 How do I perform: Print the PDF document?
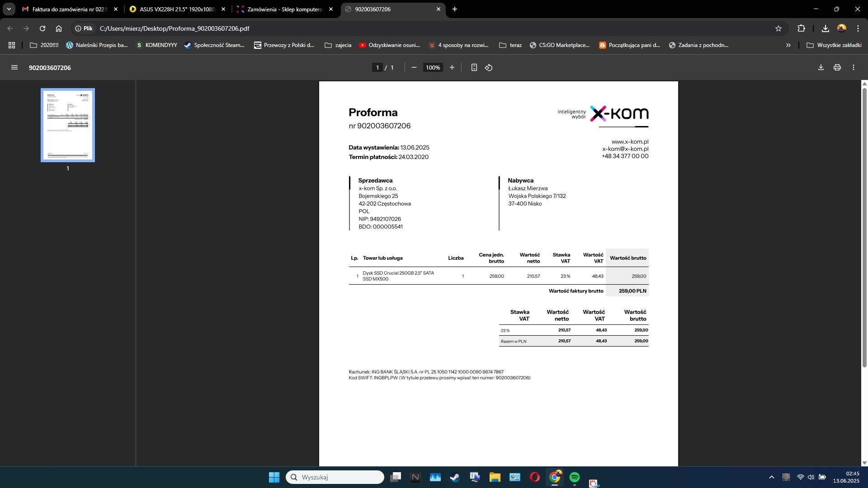click(837, 67)
